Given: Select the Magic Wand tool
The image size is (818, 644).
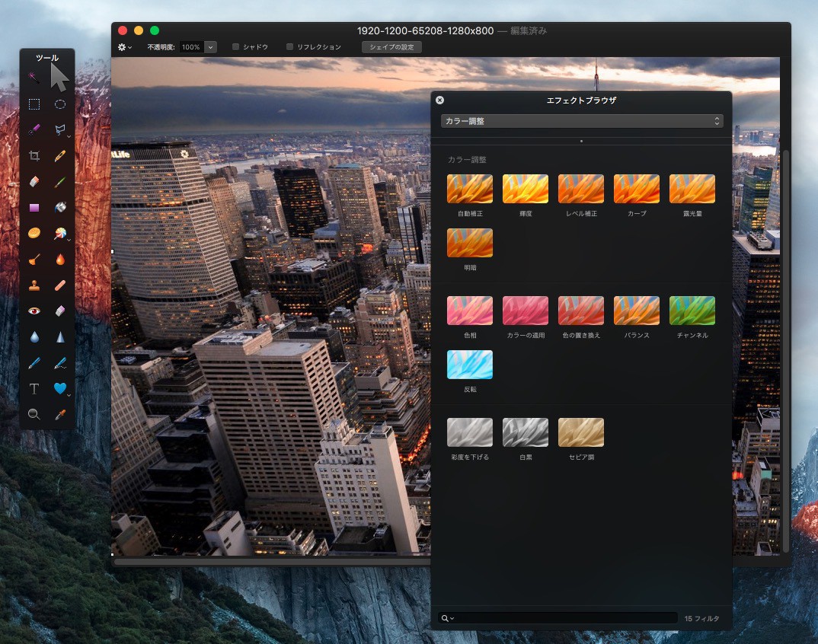Looking at the screenshot, I should [34, 77].
